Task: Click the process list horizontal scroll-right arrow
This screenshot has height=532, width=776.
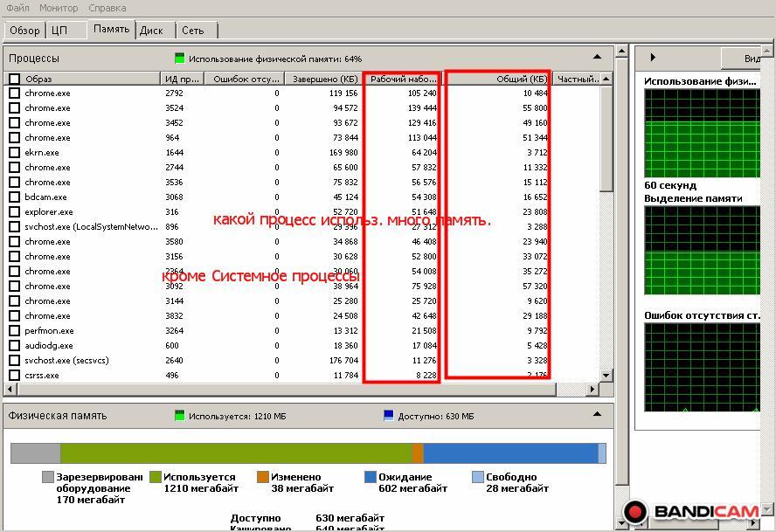Action: pyautogui.click(x=592, y=390)
